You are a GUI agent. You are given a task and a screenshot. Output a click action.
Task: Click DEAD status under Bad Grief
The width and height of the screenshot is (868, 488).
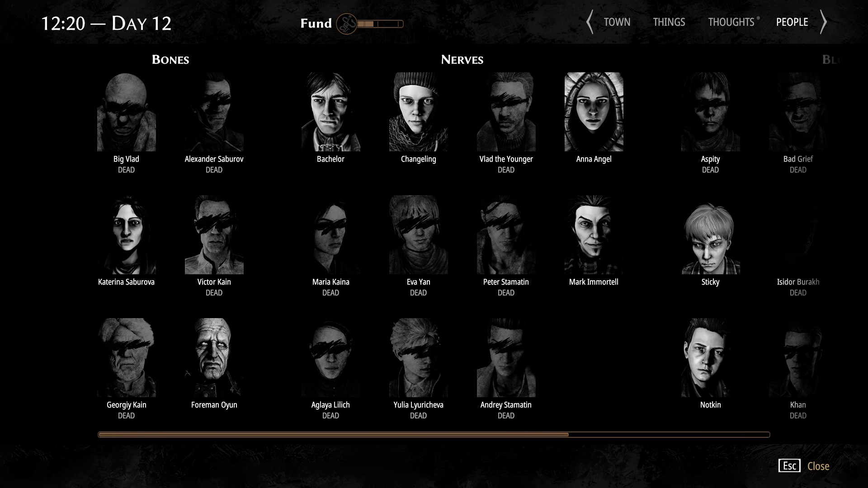pyautogui.click(x=798, y=170)
